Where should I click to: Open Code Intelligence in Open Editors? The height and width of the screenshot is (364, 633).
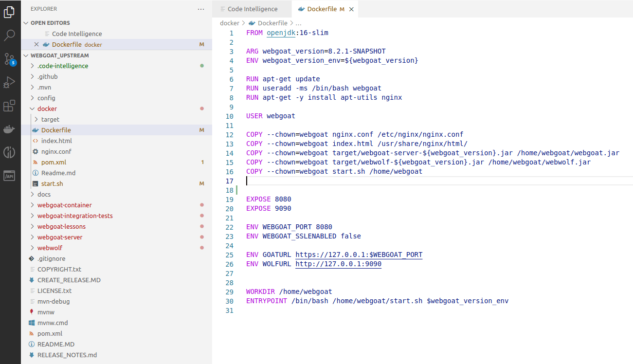point(116,34)
